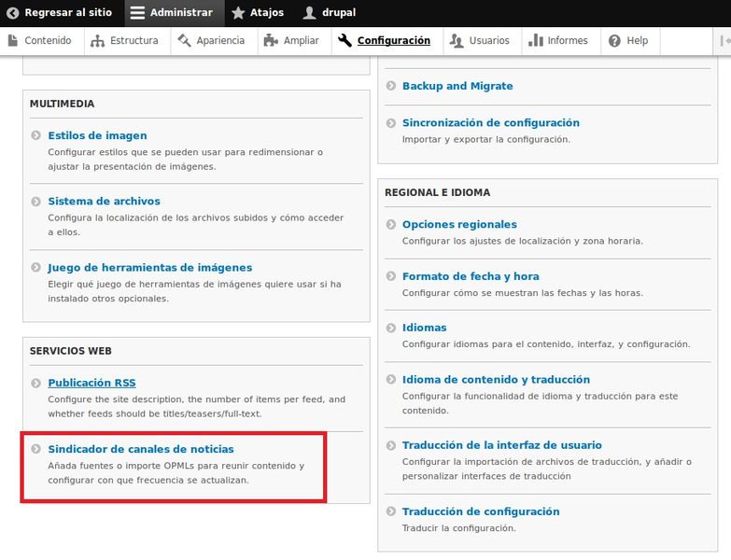Open the Contenido menu tab
This screenshot has width=731, height=560.
(42, 41)
